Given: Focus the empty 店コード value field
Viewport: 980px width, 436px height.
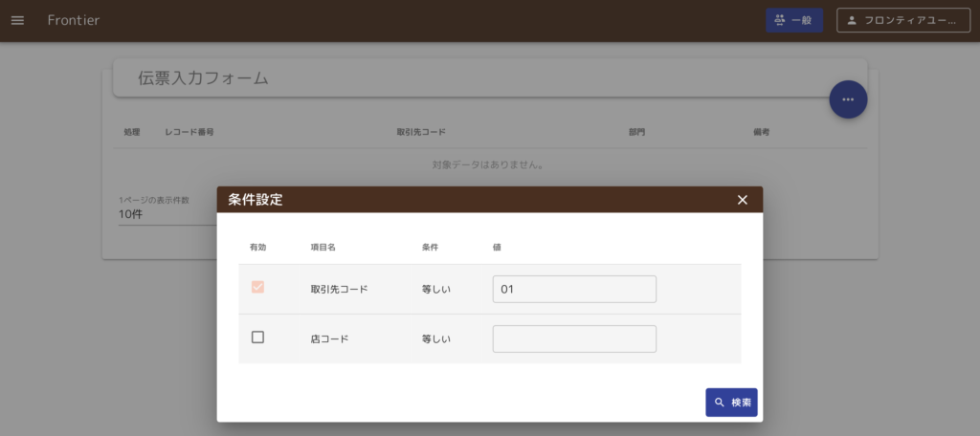Looking at the screenshot, I should click(574, 338).
